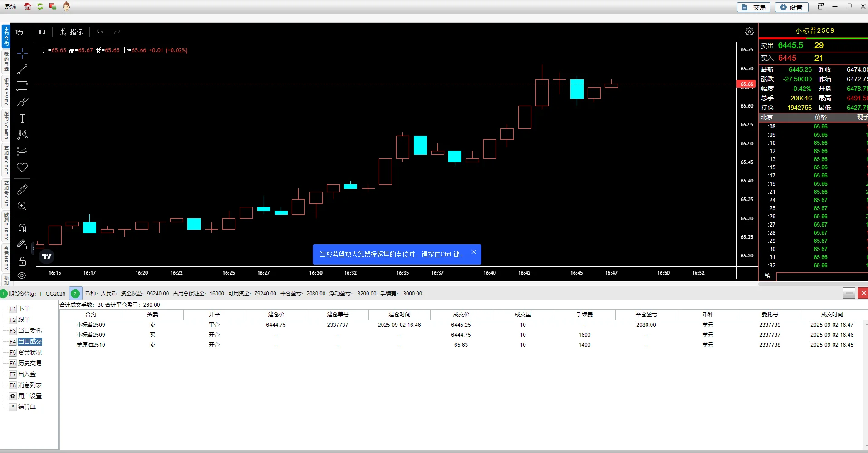This screenshot has width=868, height=453.
Task: Sort by the 成交价 column header
Action: 461,314
